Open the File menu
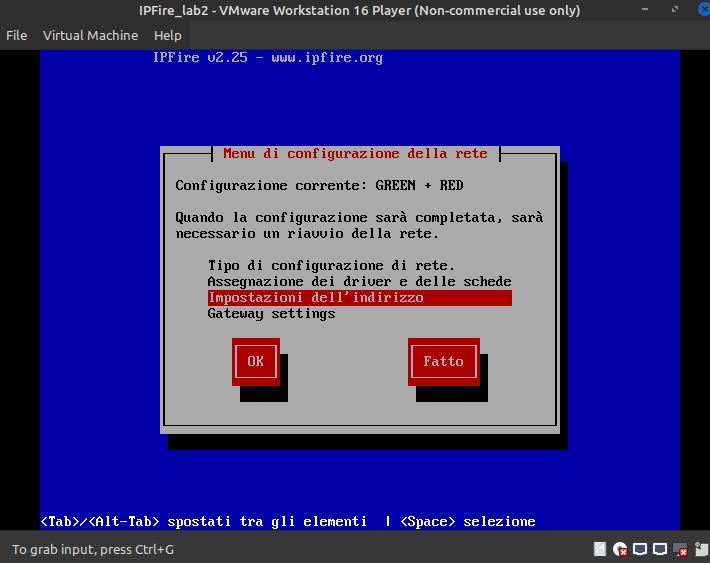The height and width of the screenshot is (563, 710). click(x=16, y=35)
